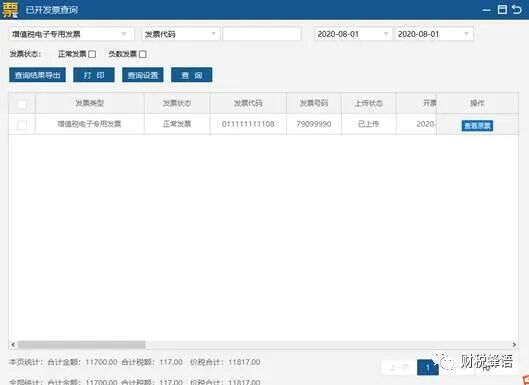Select the checkbox of invoice row 79099990
Image resolution: width=529 pixels, height=385 pixels.
(x=22, y=125)
